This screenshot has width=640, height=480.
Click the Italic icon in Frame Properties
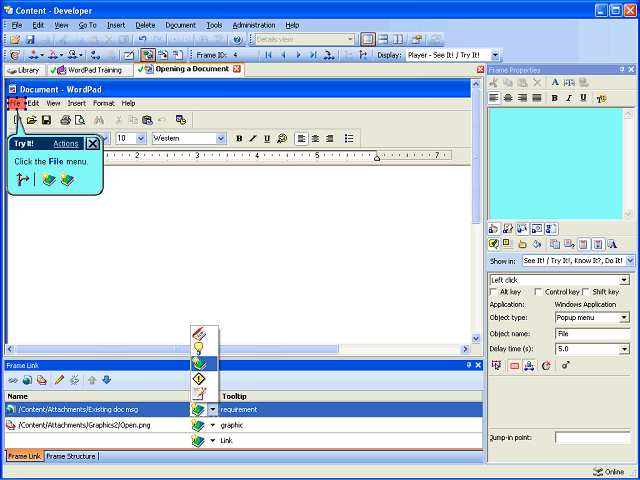569,98
